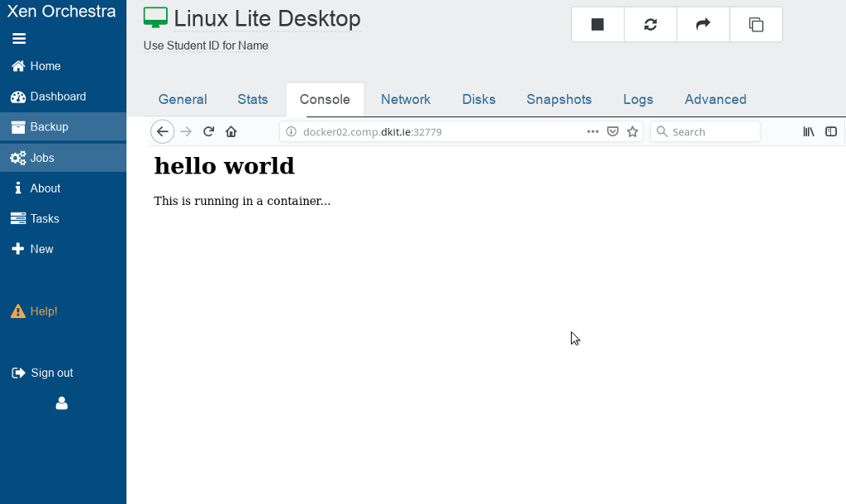
Task: Open the browser library icon
Action: (808, 131)
